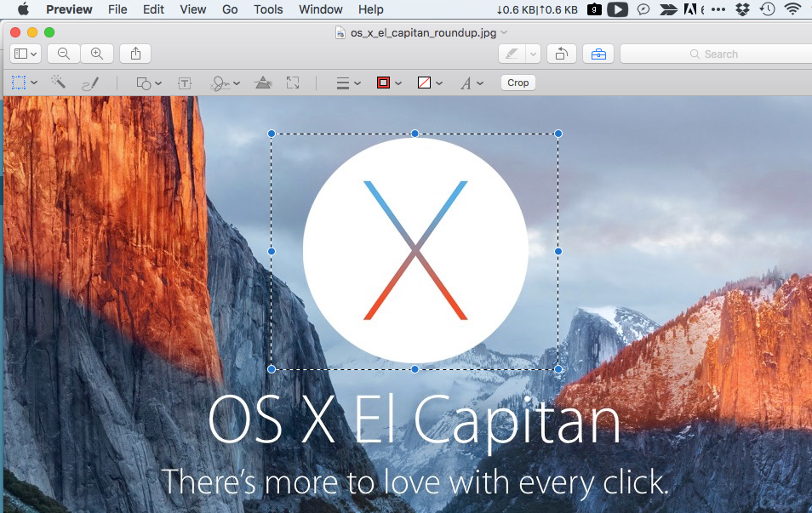Click the play button menu bar icon

(617, 9)
